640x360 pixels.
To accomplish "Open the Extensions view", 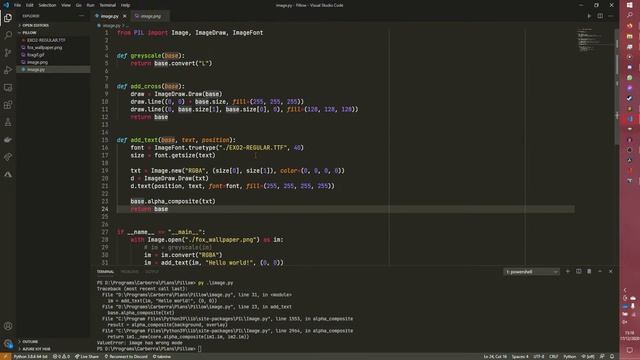I will pos(8,105).
